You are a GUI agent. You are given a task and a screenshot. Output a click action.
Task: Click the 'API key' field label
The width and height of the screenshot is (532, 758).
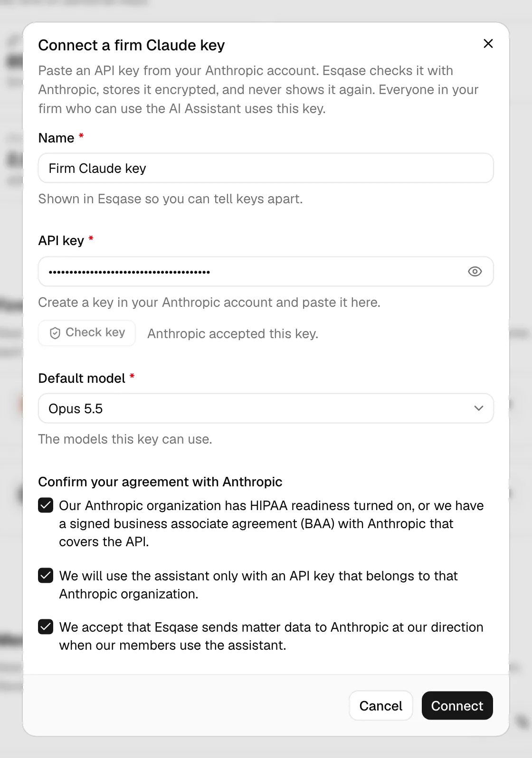pyautogui.click(x=61, y=241)
